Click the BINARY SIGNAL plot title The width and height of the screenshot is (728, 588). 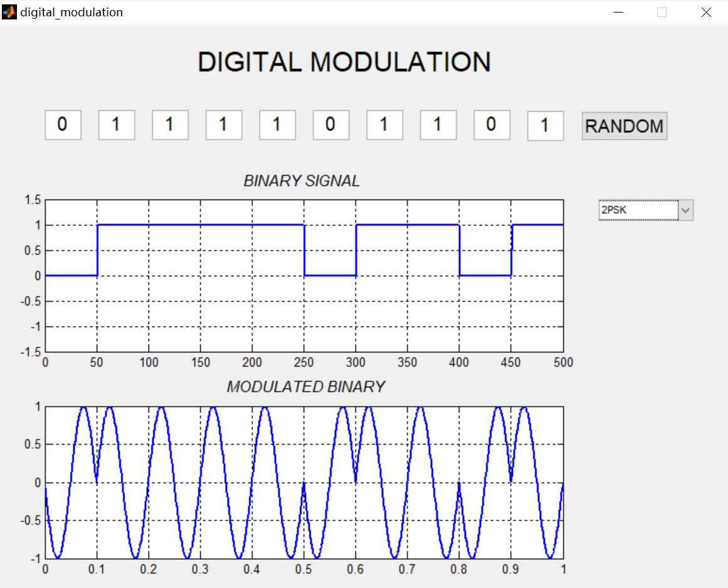pyautogui.click(x=302, y=181)
